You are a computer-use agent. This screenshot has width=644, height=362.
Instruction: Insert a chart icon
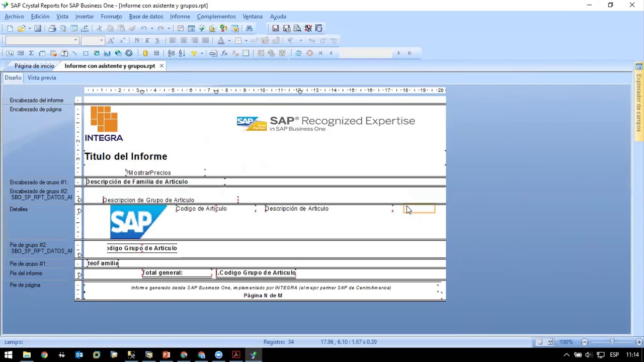tap(107, 53)
